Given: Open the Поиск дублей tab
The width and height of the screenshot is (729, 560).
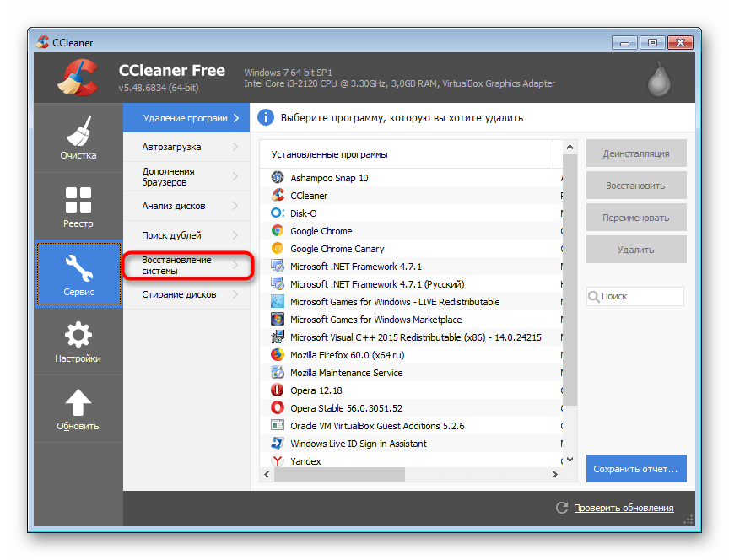Looking at the screenshot, I should tap(186, 235).
